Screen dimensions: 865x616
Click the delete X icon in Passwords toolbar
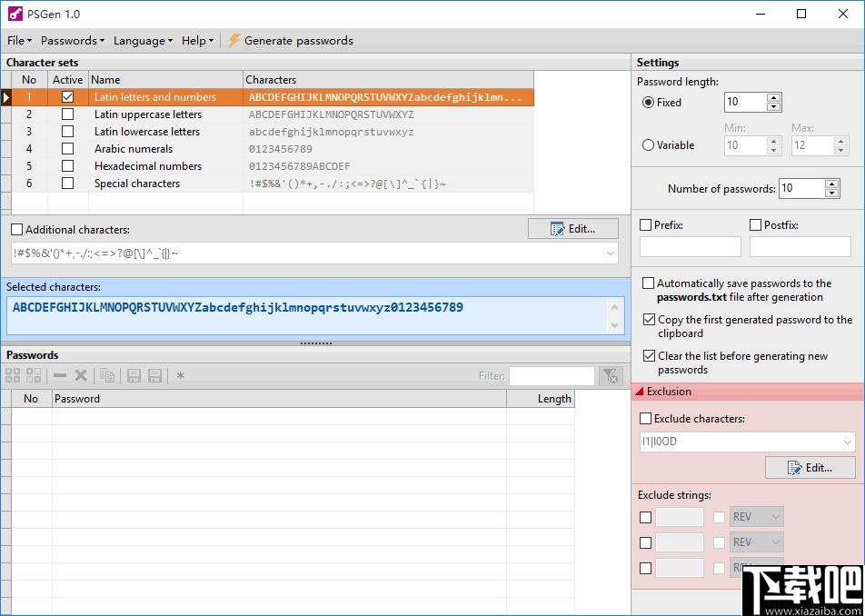[81, 375]
